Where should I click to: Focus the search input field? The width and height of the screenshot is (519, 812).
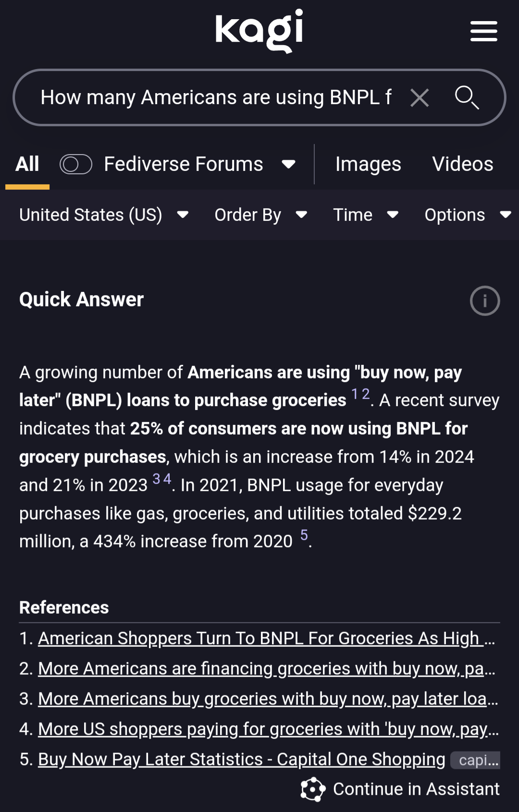coord(216,98)
